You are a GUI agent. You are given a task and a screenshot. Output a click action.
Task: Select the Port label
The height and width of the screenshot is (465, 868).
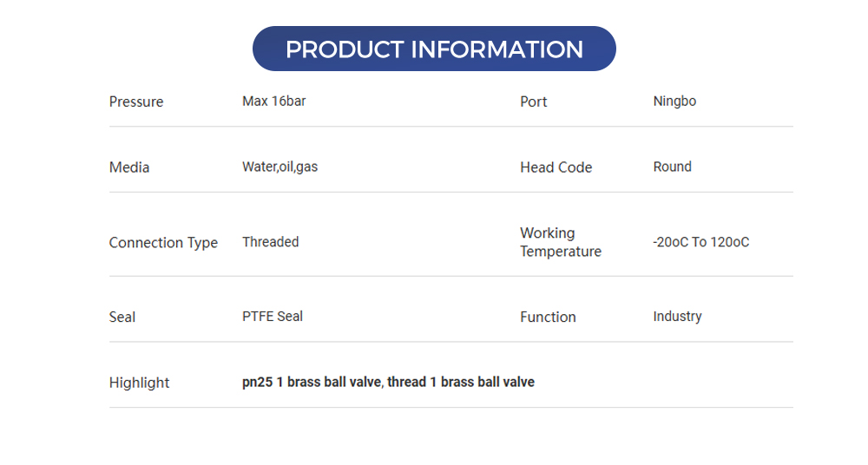coord(534,102)
